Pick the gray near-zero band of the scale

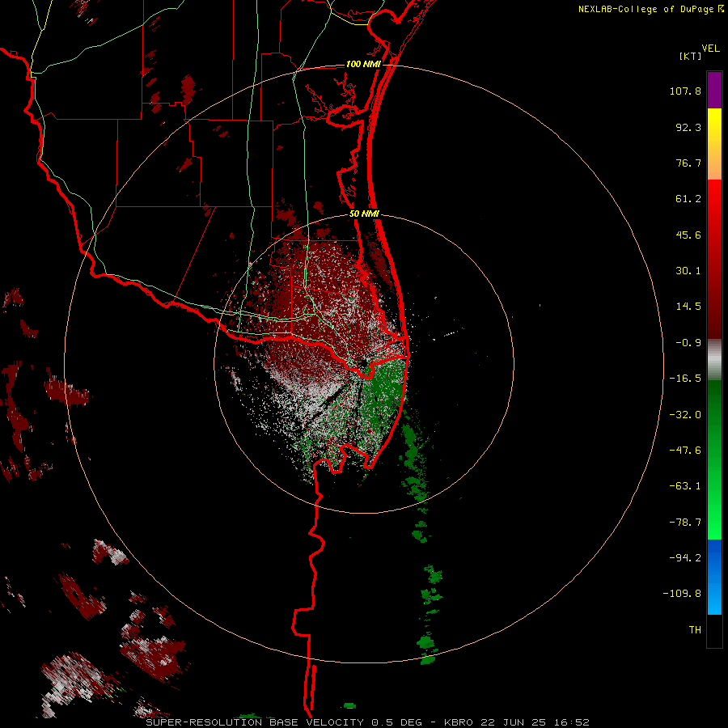(714, 360)
